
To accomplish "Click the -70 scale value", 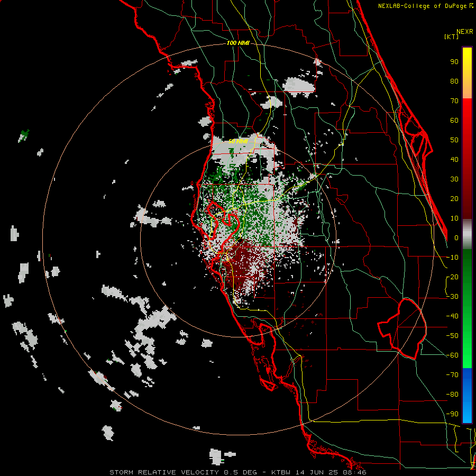I will [x=452, y=375].
